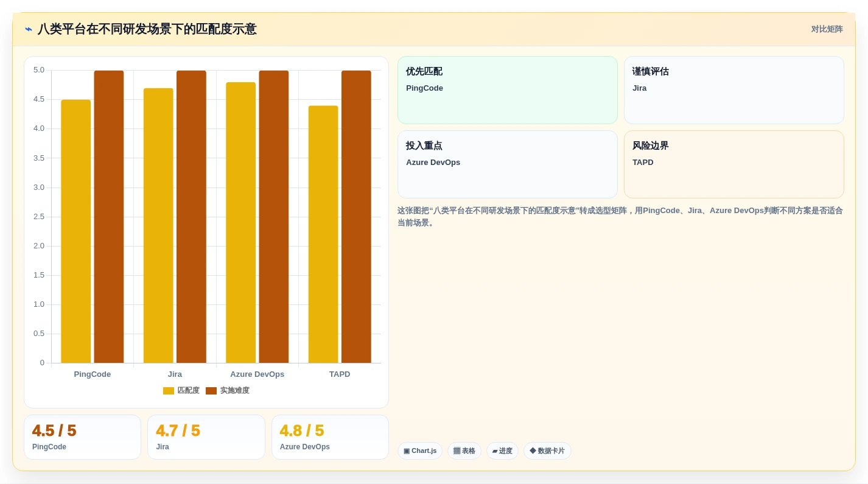
Task: Click the 匹配度 legend label
Action: click(x=189, y=391)
